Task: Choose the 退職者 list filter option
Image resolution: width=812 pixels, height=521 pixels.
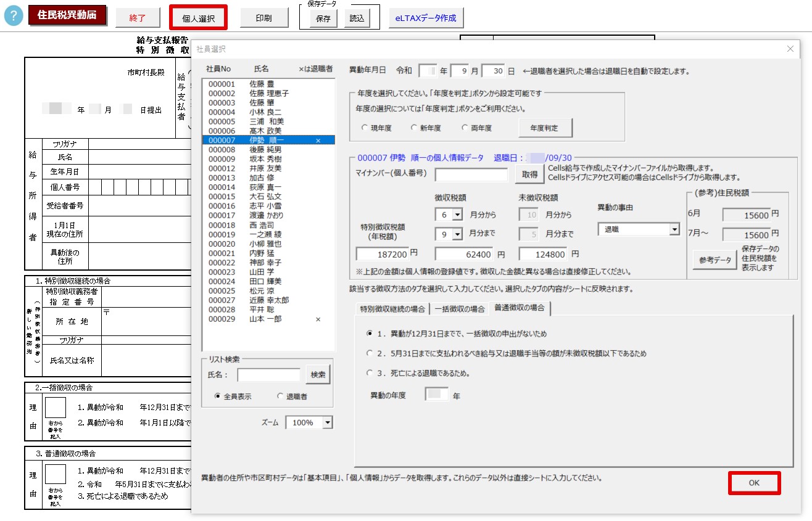Action: click(x=281, y=396)
